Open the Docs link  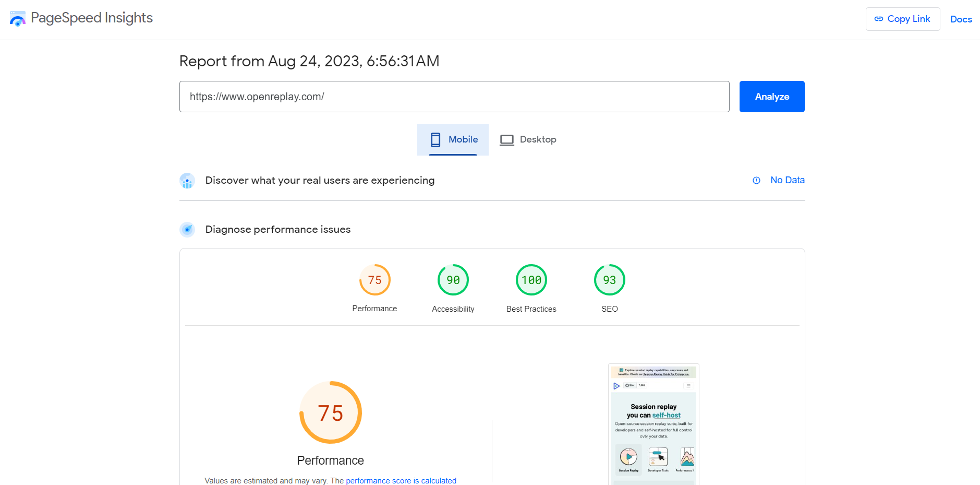(x=961, y=19)
